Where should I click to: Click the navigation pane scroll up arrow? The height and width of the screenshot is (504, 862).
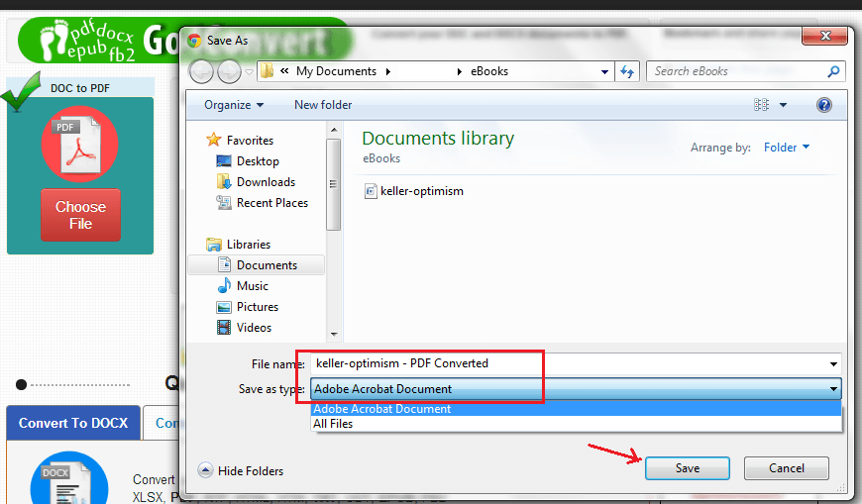[x=333, y=130]
